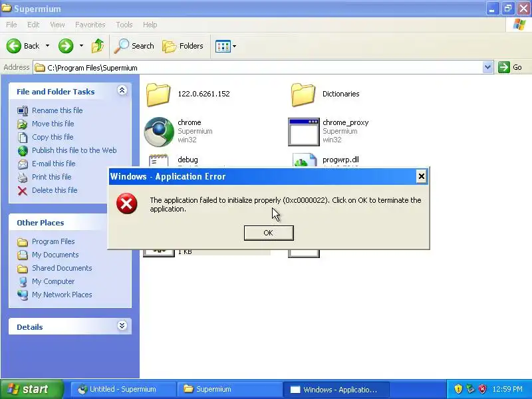Viewport: 532px width, 399px height.
Task: Click the green Back arrow icon
Action: point(14,46)
